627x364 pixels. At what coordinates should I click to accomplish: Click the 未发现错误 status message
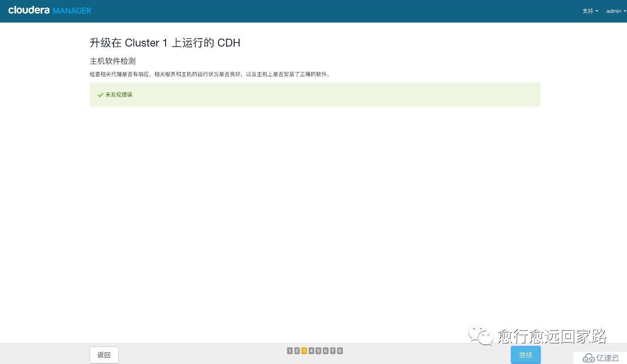coord(119,95)
